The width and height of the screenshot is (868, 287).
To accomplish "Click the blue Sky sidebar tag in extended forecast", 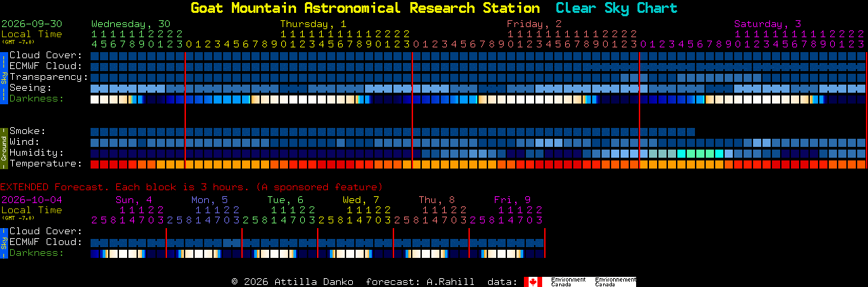I will (x=3, y=242).
